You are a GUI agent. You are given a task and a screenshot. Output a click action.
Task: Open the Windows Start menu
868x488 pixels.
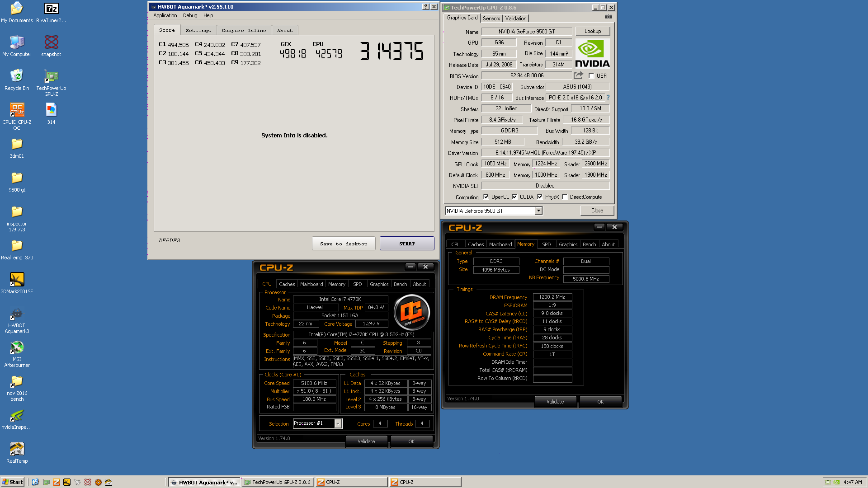pyautogui.click(x=13, y=482)
